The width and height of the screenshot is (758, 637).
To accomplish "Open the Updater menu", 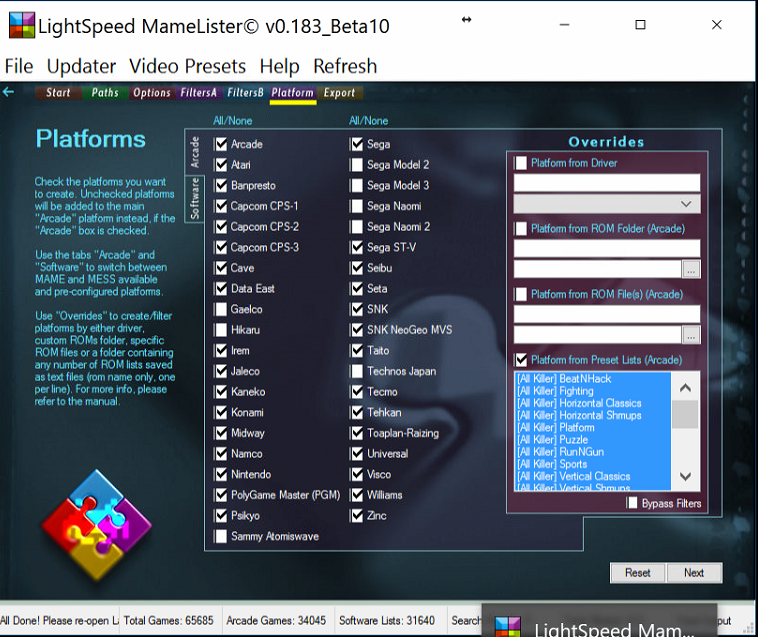I will tap(81, 66).
